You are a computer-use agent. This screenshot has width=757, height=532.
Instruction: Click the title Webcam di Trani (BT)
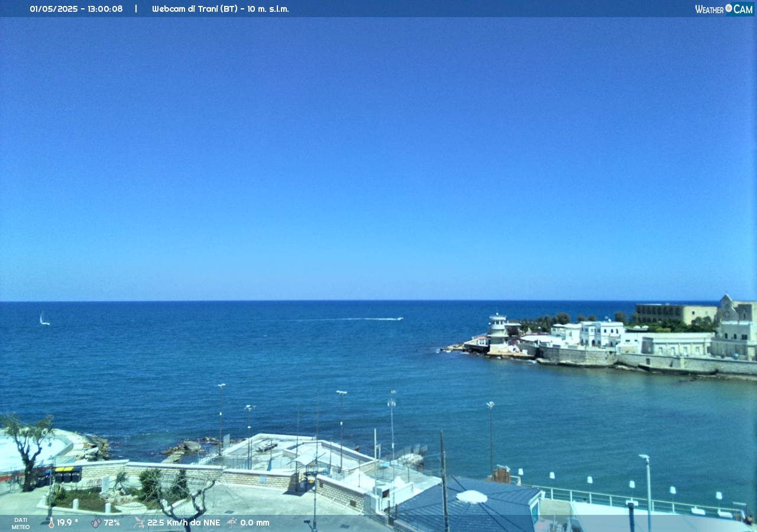(x=193, y=9)
